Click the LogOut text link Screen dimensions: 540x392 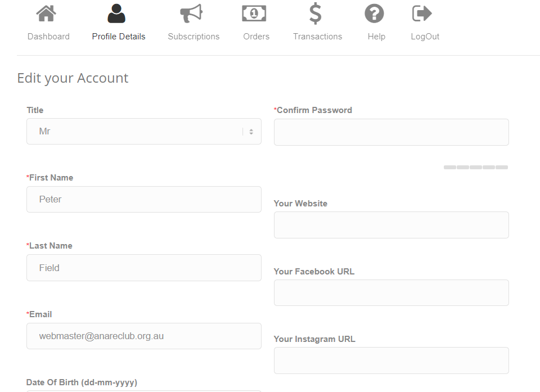click(425, 37)
